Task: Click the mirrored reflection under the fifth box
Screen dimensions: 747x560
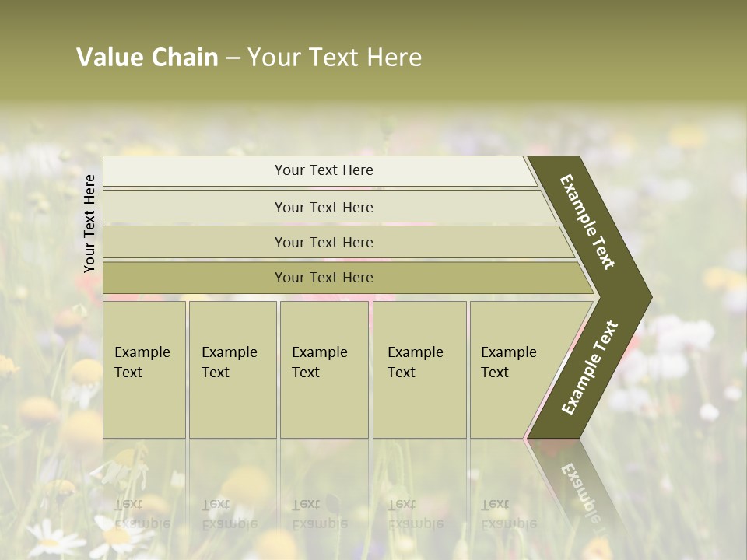Action: coord(508,513)
